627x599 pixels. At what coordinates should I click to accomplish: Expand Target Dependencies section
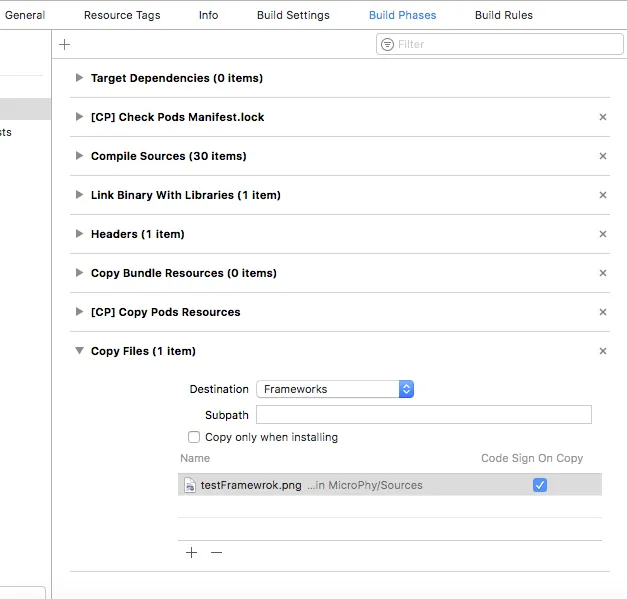[79, 78]
